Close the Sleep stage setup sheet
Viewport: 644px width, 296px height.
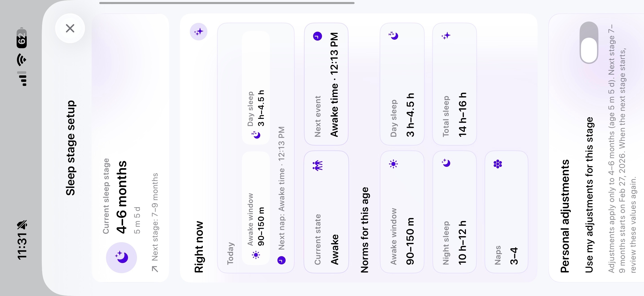(x=70, y=28)
